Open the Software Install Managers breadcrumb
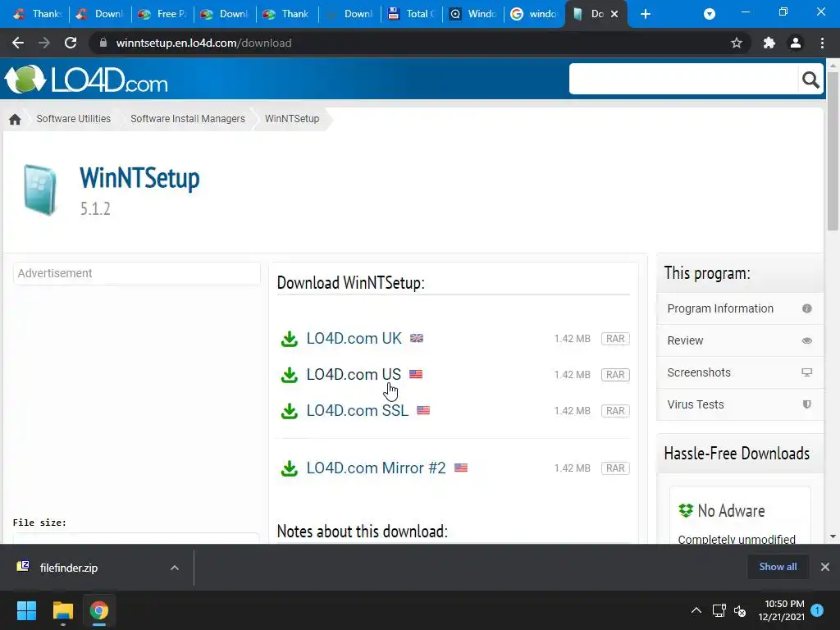 click(188, 119)
